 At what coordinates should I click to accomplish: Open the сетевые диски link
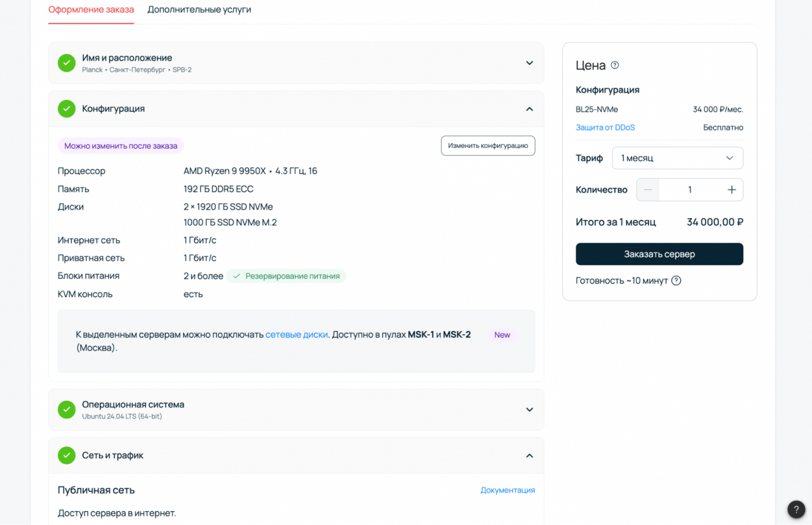click(x=296, y=335)
